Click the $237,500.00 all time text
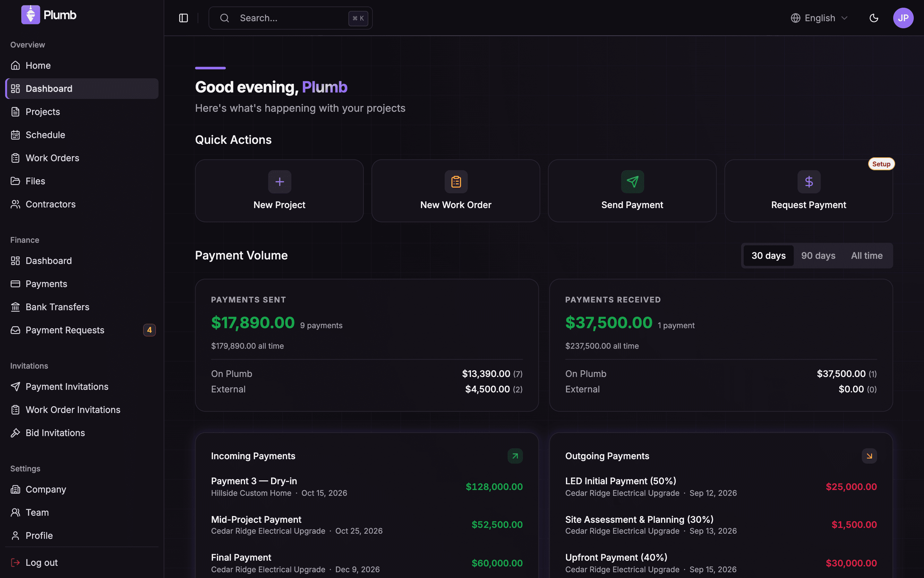Image resolution: width=924 pixels, height=578 pixels. pos(602,346)
